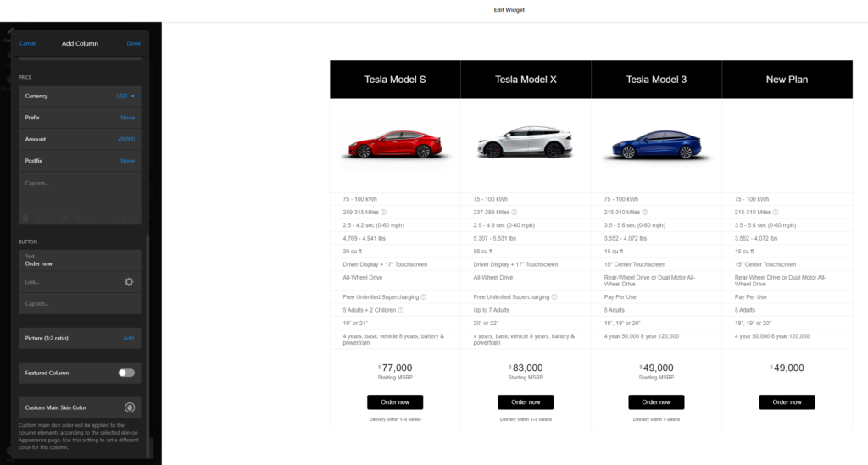The width and height of the screenshot is (868, 465).
Task: Focus the button Caption field
Action: point(80,303)
